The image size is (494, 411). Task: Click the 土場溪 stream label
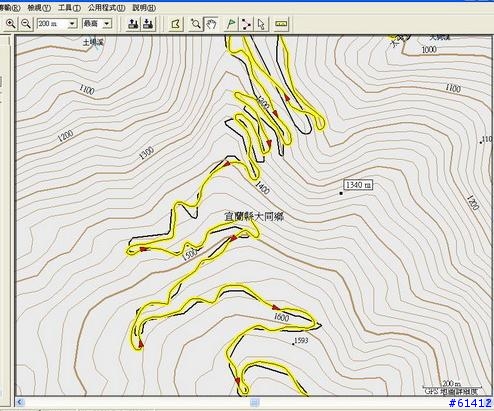pos(93,42)
